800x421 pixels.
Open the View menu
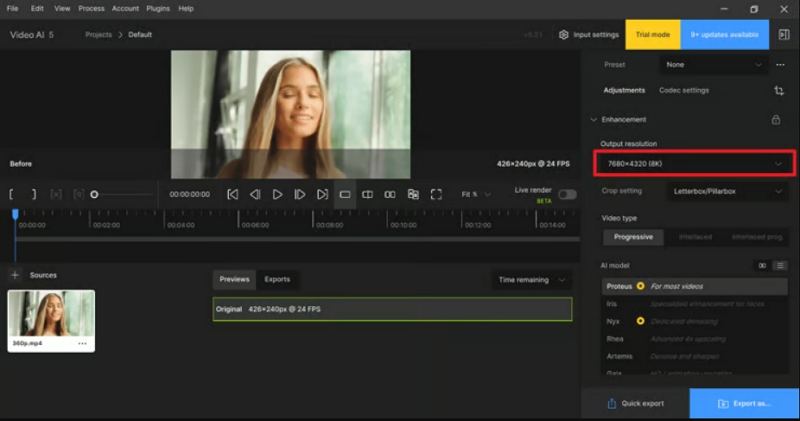(x=62, y=9)
